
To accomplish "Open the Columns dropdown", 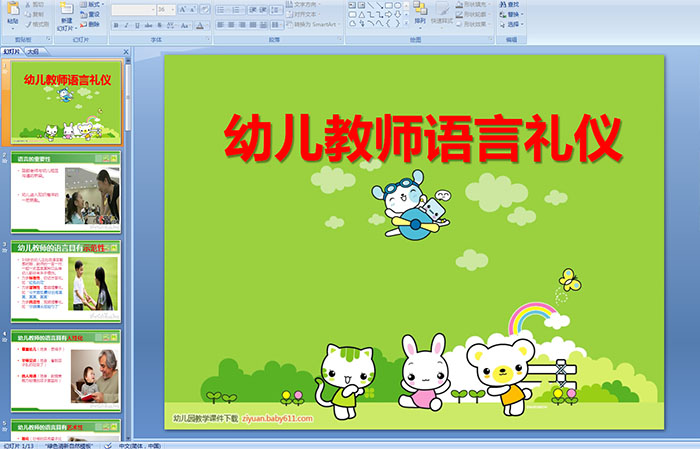I will (277, 25).
